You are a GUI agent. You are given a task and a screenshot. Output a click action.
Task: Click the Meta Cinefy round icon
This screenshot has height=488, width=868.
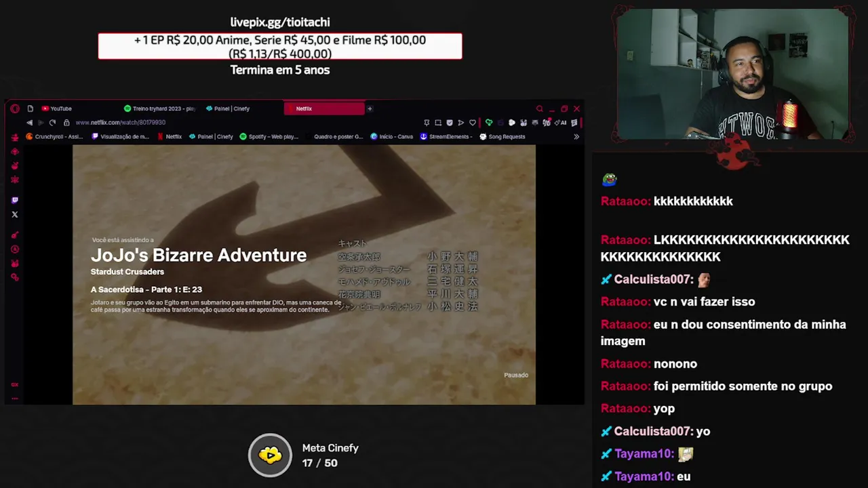tap(270, 455)
